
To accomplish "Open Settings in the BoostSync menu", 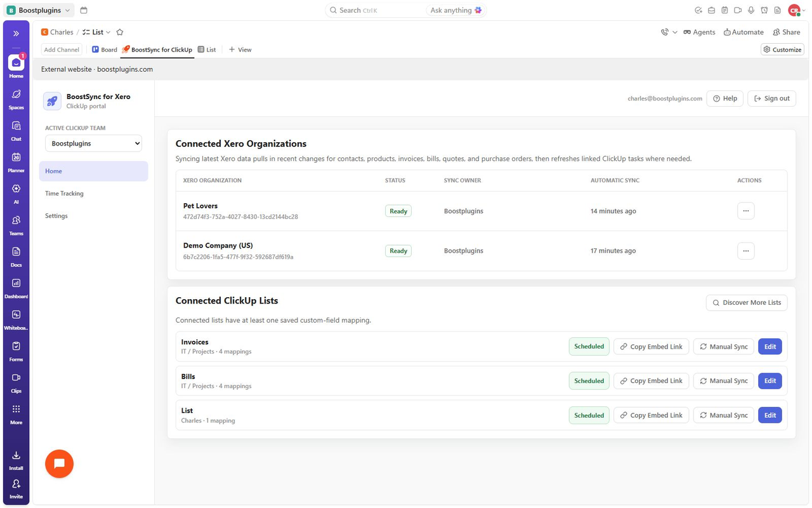I will point(93,216).
